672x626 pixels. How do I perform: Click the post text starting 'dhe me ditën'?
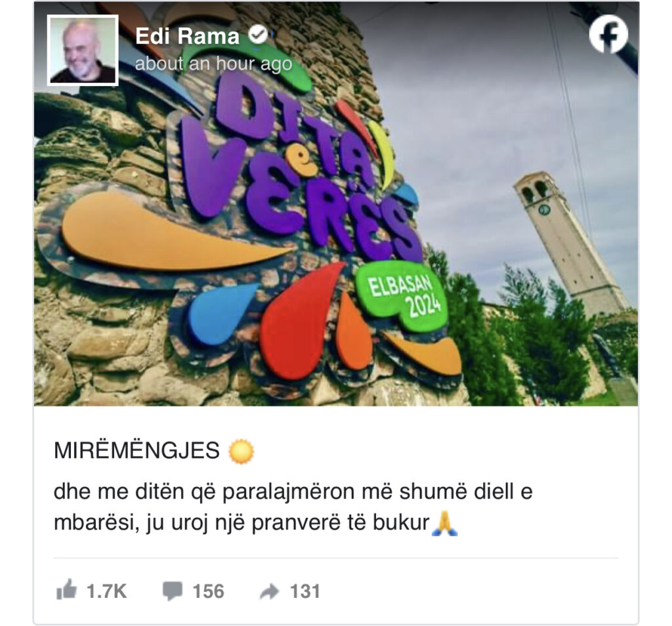(x=293, y=507)
